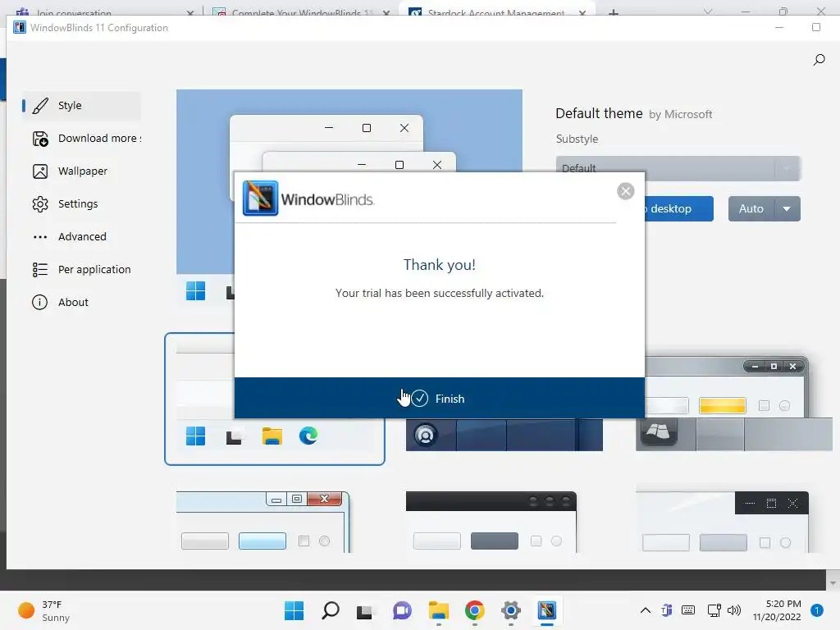Close the WindowBlinds trial dialog with X
The image size is (840, 630).
pyautogui.click(x=625, y=191)
